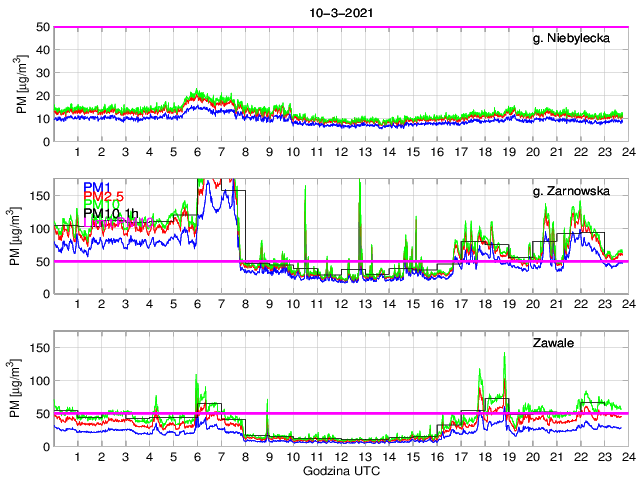Click y-axis value 100 in the Zawale plot
The height and width of the screenshot is (480, 640).
[40, 381]
